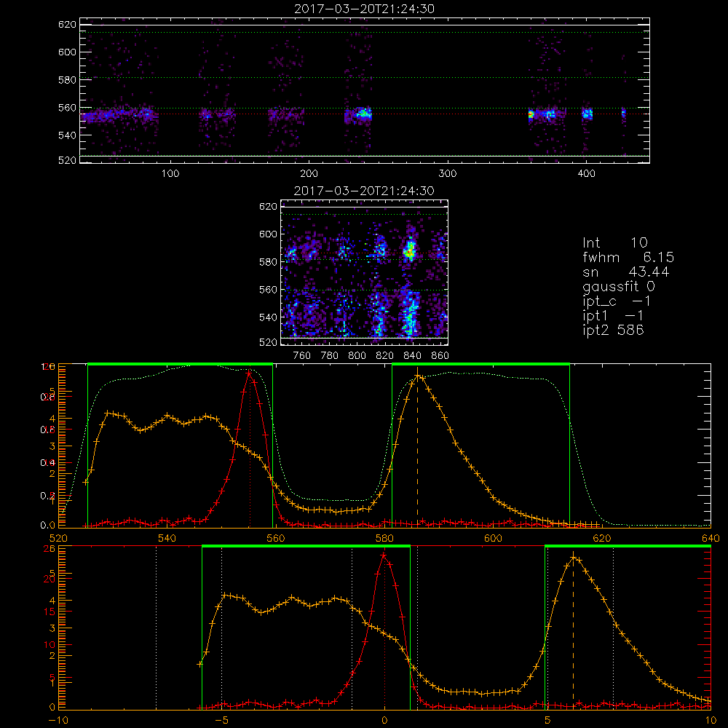Click x-axis label 860 under middle image

440,356
